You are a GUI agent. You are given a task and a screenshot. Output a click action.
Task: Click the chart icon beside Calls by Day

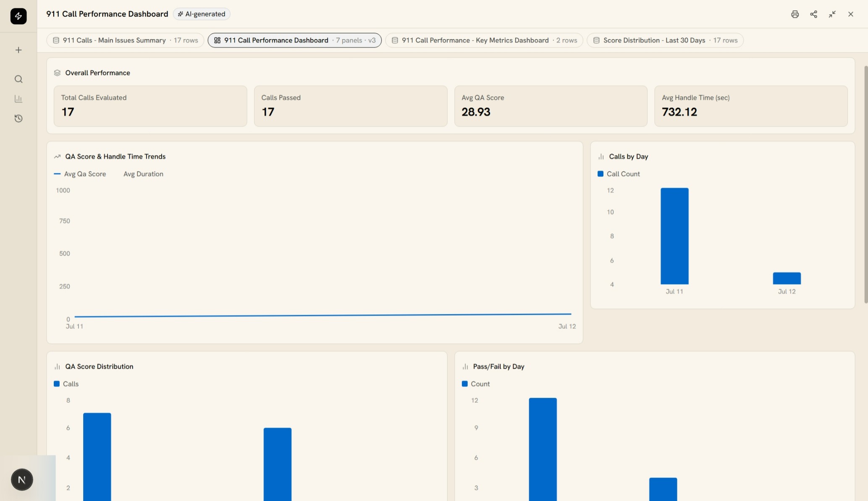point(601,156)
